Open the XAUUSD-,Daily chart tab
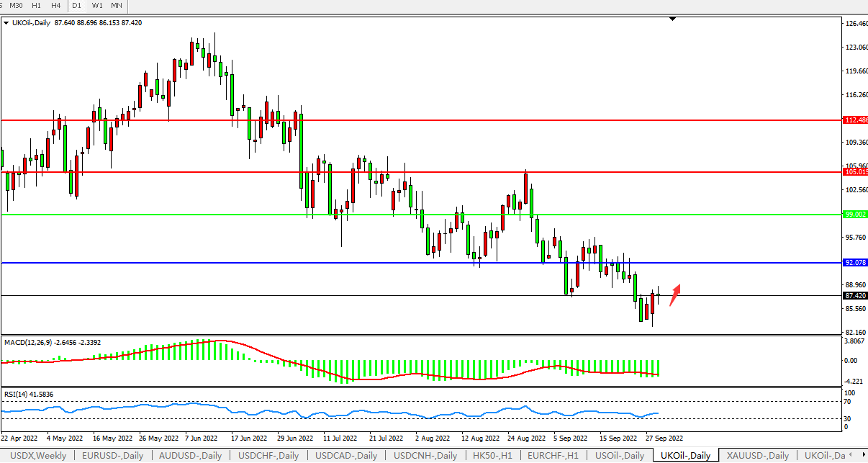This screenshot has height=463, width=868. point(758,455)
